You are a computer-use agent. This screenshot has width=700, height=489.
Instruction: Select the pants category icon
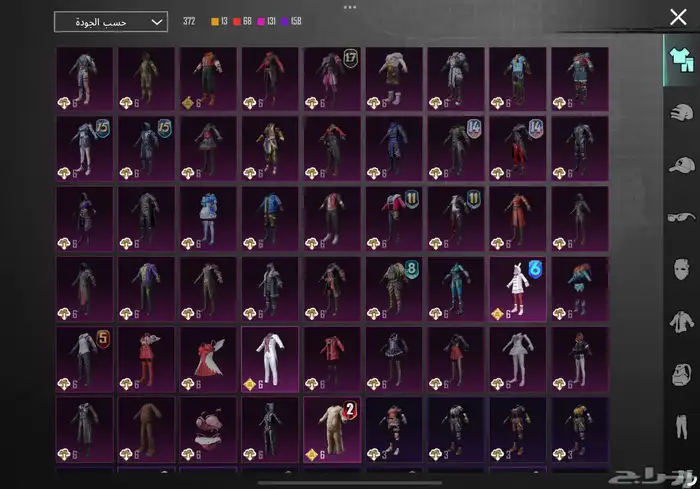click(681, 426)
